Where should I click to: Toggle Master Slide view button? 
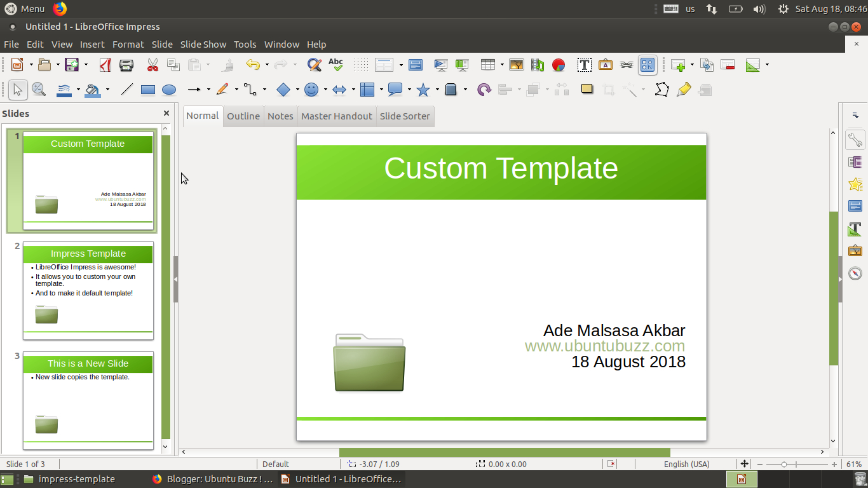pyautogui.click(x=416, y=65)
